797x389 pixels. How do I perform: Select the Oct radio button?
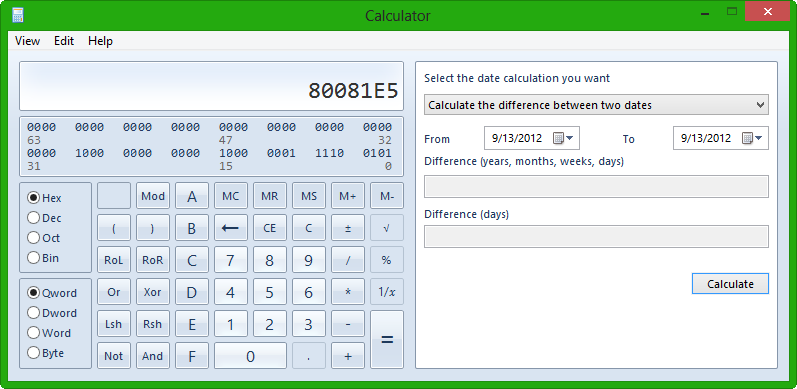click(x=34, y=237)
